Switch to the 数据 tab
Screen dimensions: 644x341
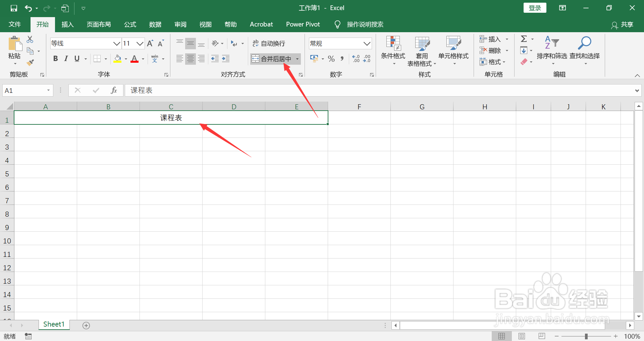[155, 24]
